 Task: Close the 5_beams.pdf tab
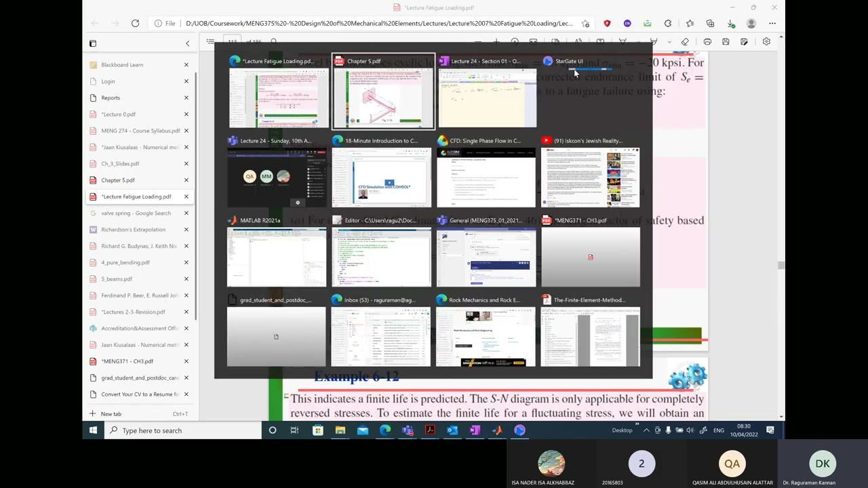coord(186,279)
